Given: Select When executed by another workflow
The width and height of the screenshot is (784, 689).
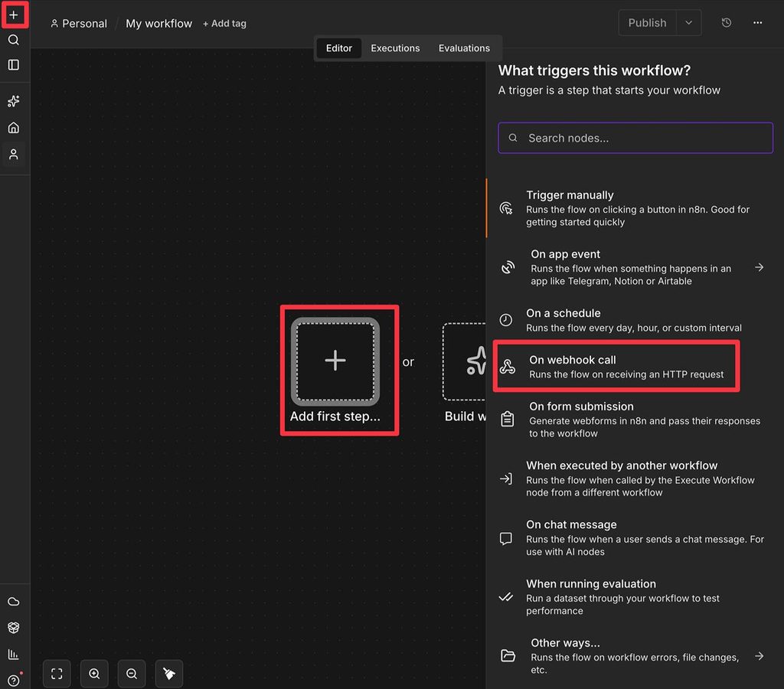Looking at the screenshot, I should pos(635,478).
